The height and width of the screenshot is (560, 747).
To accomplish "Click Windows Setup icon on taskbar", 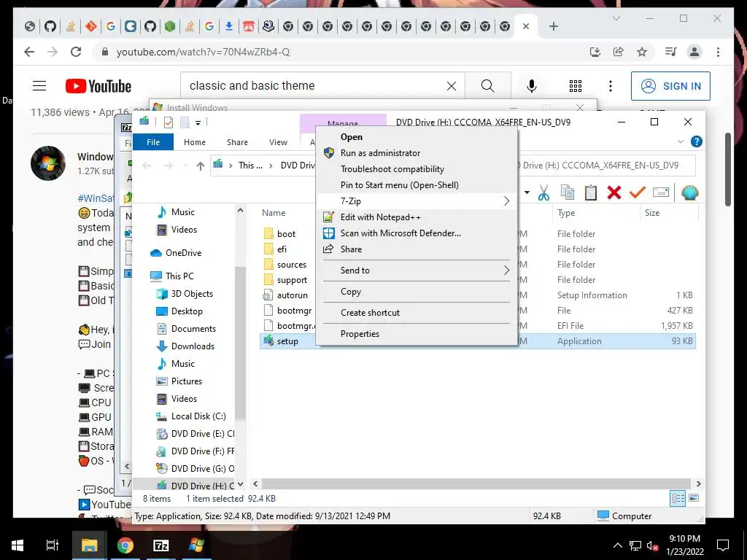I will coord(196,545).
